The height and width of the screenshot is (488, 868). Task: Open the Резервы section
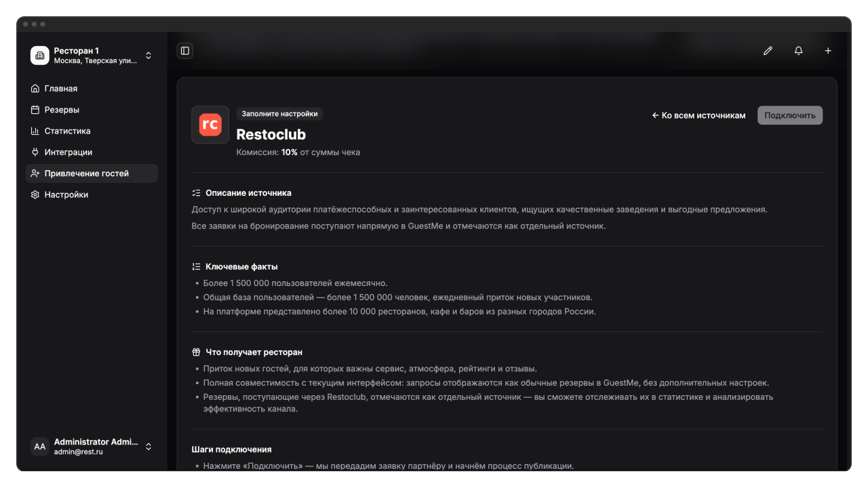[62, 110]
